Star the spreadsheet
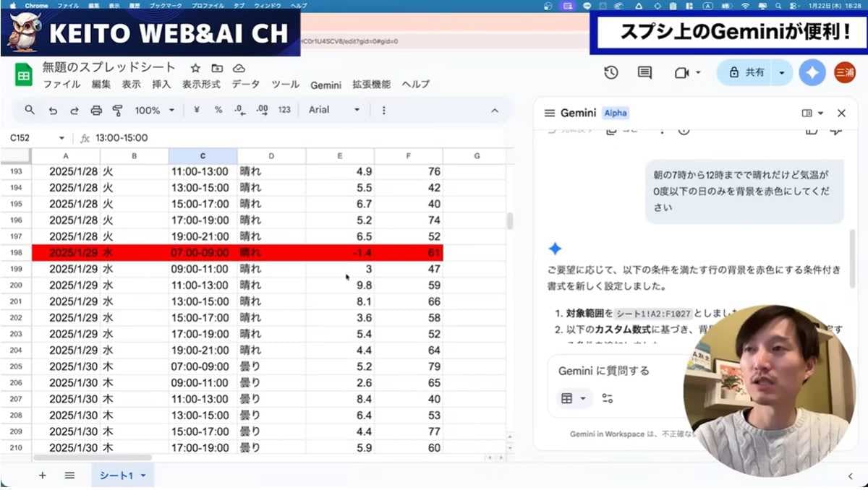 (x=194, y=67)
